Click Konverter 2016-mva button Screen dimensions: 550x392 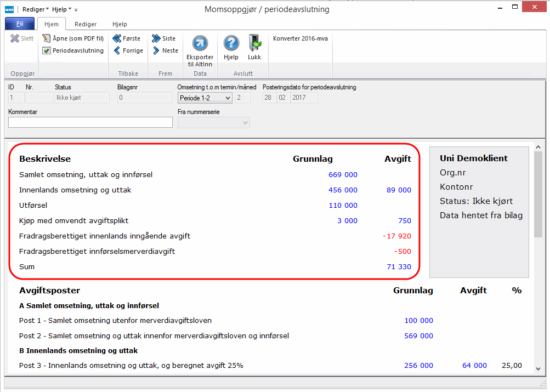point(300,38)
